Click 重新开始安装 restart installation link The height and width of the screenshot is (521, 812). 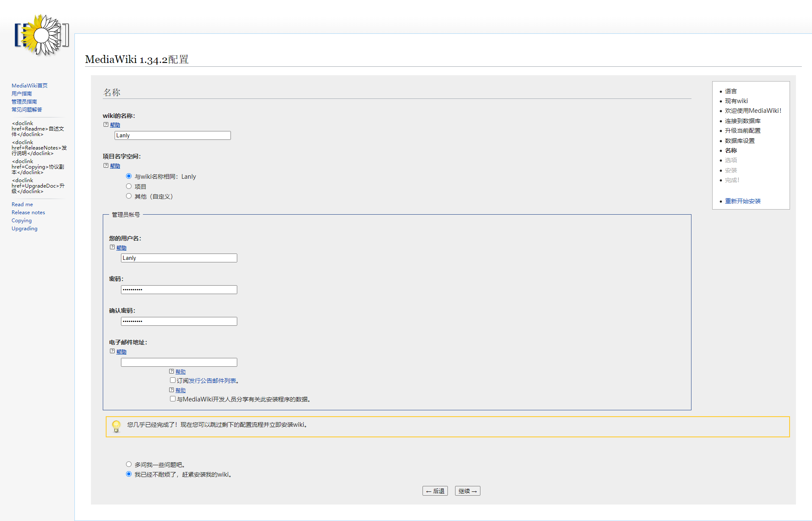(x=742, y=201)
